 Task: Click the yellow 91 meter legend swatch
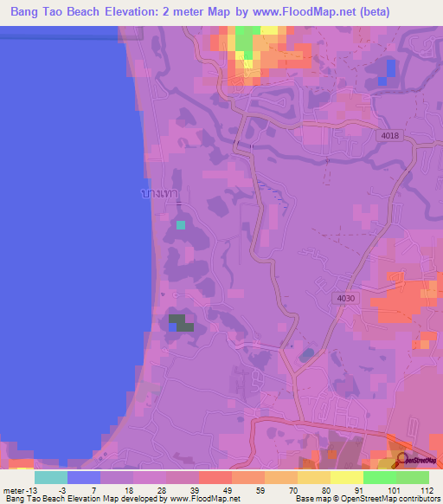tap(347, 478)
